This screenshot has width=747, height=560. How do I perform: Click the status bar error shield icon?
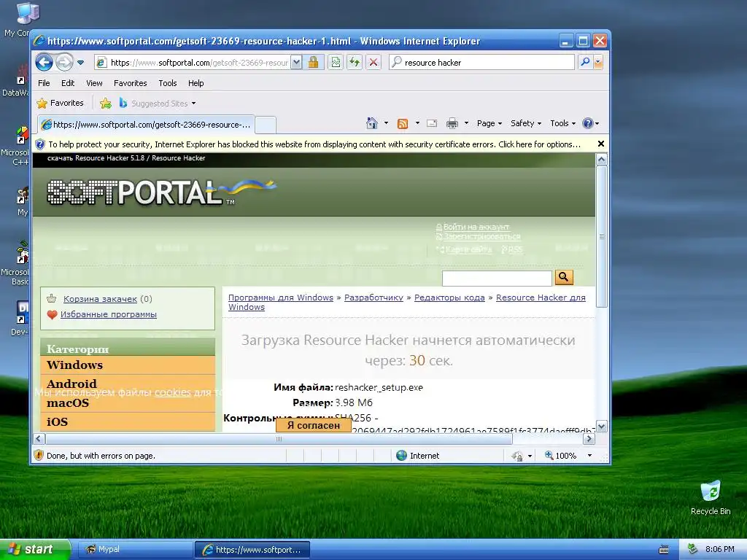coord(39,455)
